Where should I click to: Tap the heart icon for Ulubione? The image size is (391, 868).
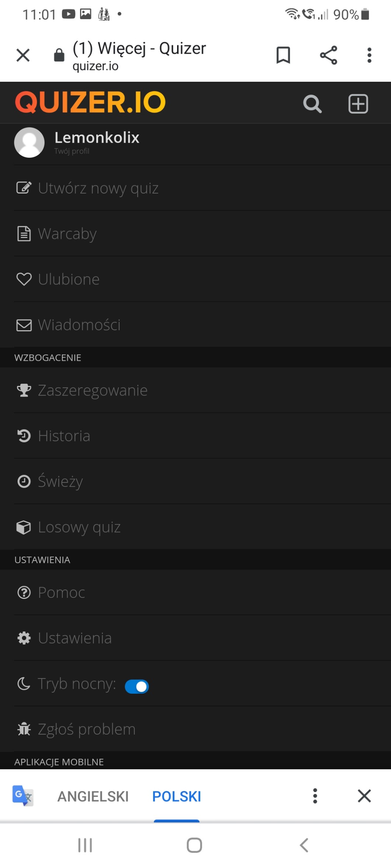coord(24,279)
